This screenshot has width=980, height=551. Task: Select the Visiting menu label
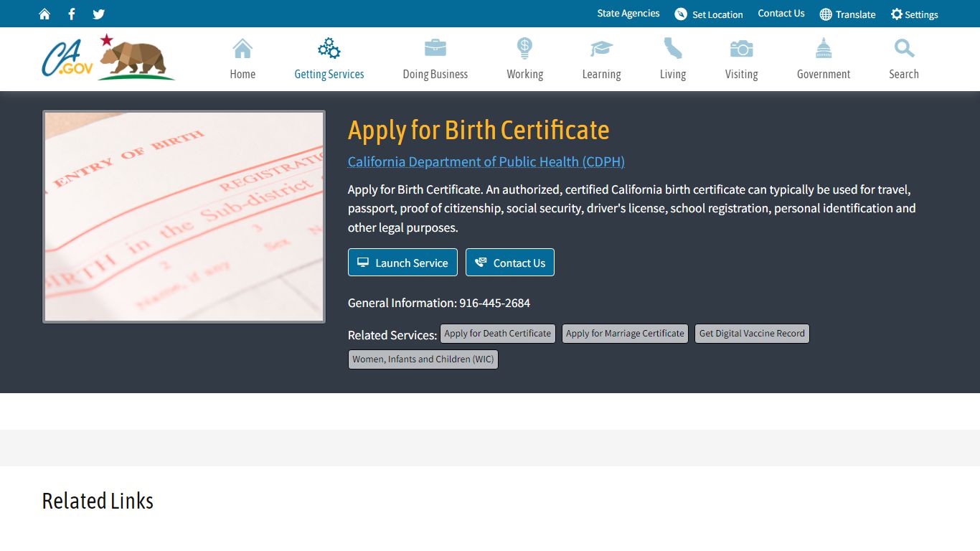pos(741,74)
